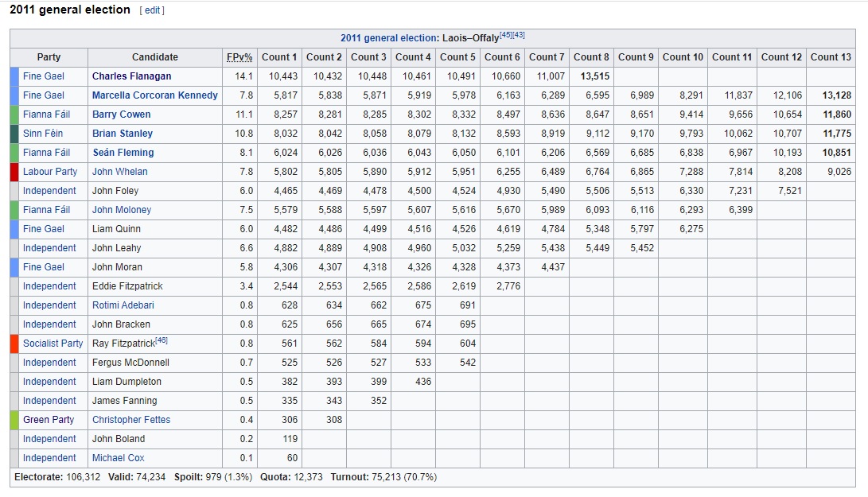The image size is (868, 497).
Task: Click John Moran's 4,437 value
Action: tap(553, 267)
